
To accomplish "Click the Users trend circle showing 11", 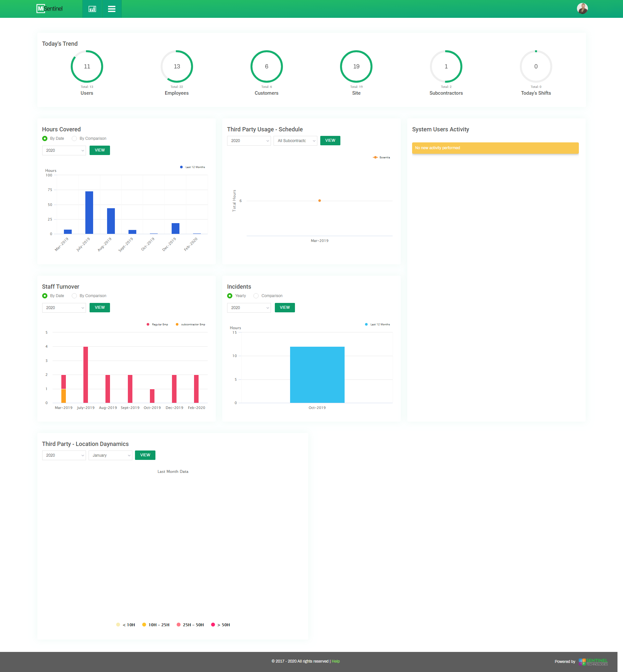I will pyautogui.click(x=87, y=66).
